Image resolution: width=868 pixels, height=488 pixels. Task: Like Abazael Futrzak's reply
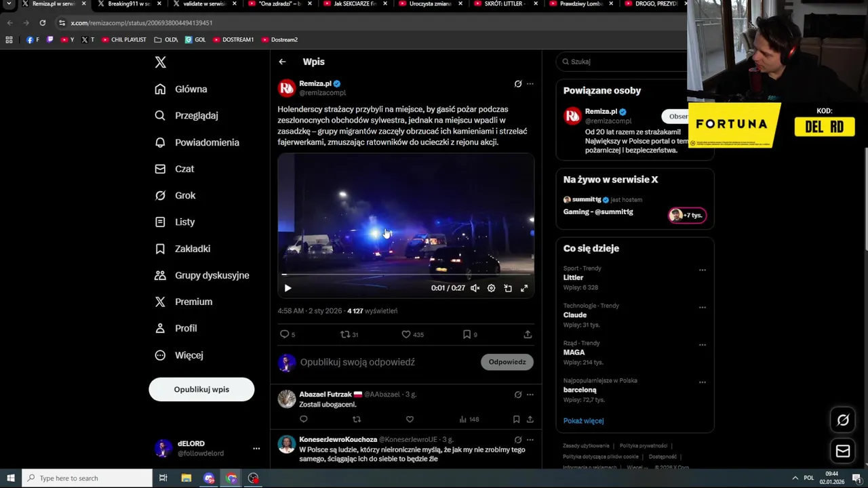click(410, 420)
